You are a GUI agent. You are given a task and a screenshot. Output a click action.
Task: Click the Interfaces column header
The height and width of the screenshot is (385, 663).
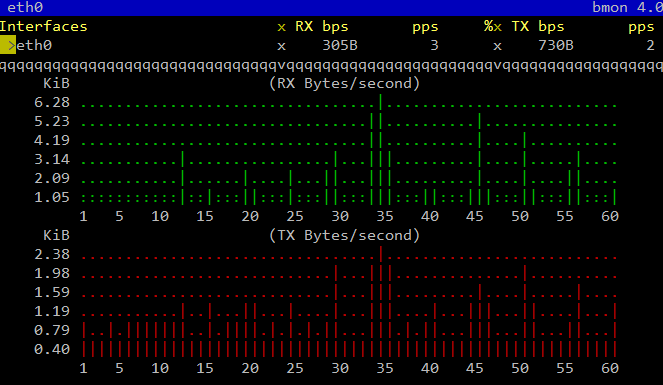[x=44, y=27]
